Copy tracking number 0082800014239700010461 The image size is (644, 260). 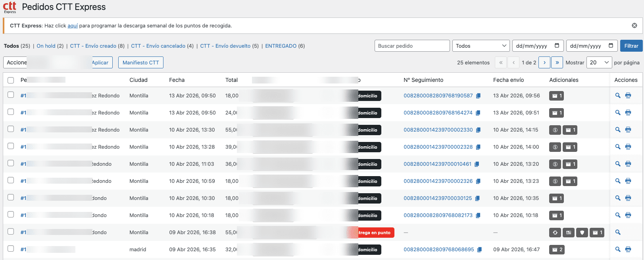(x=477, y=164)
